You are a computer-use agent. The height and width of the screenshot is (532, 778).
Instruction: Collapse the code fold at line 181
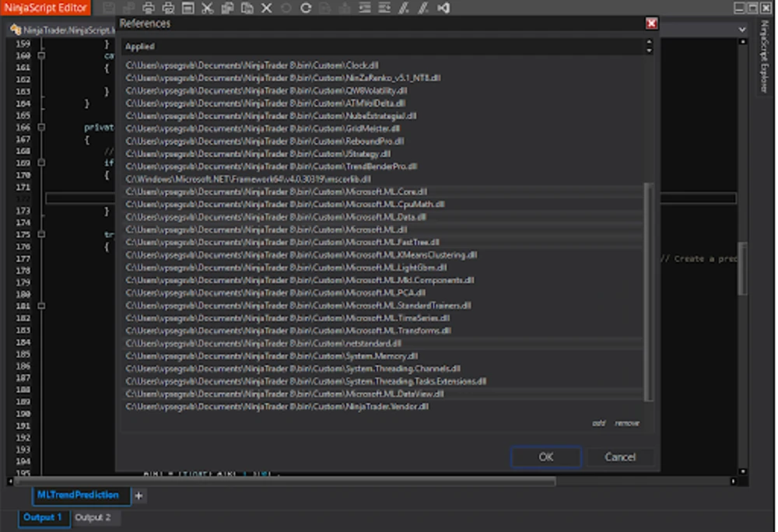click(x=42, y=306)
